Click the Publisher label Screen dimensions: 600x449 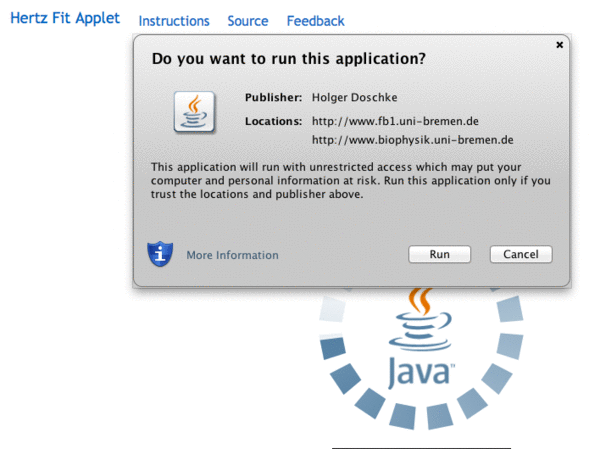pyautogui.click(x=273, y=97)
